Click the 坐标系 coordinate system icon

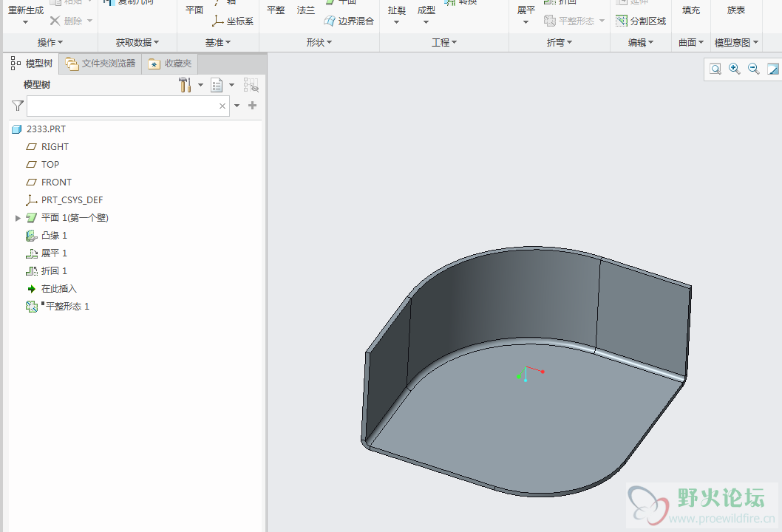pyautogui.click(x=217, y=21)
